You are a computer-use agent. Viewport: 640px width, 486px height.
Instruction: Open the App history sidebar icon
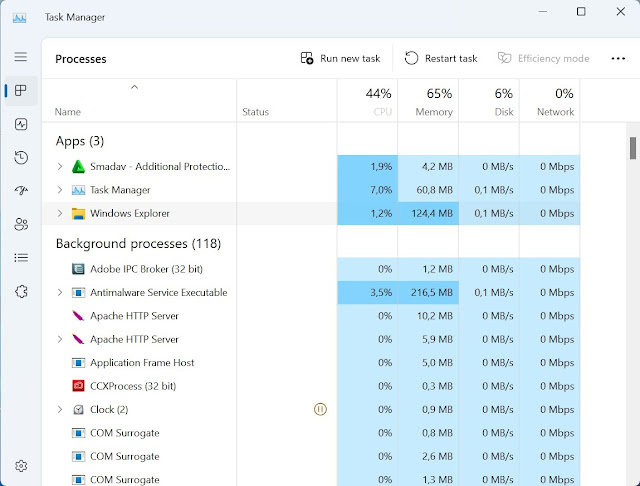coord(21,158)
